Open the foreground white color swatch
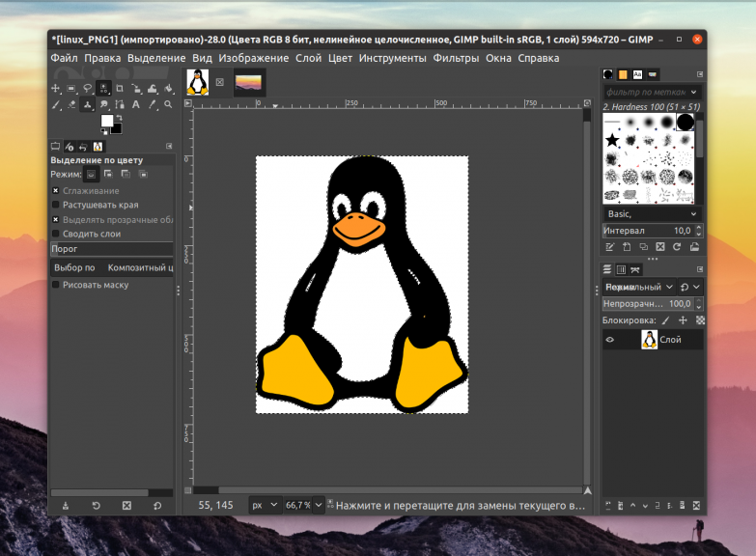The height and width of the screenshot is (556, 756). tap(106, 120)
